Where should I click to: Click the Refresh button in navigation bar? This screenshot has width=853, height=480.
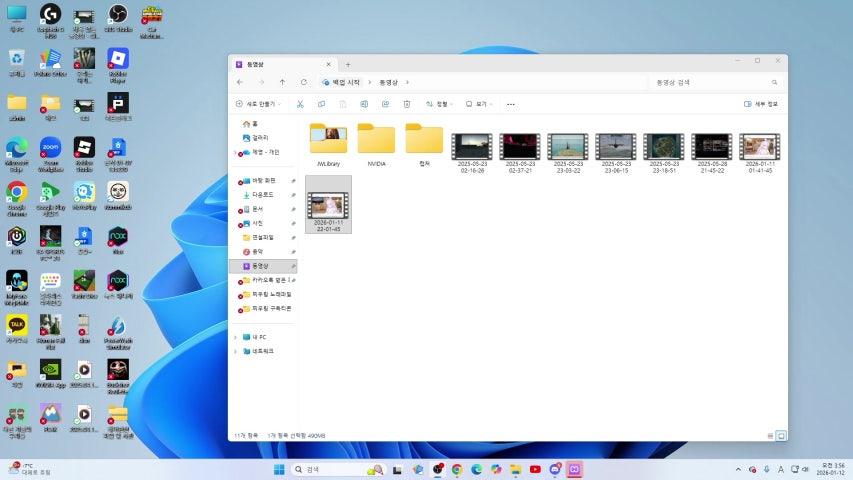pyautogui.click(x=304, y=82)
